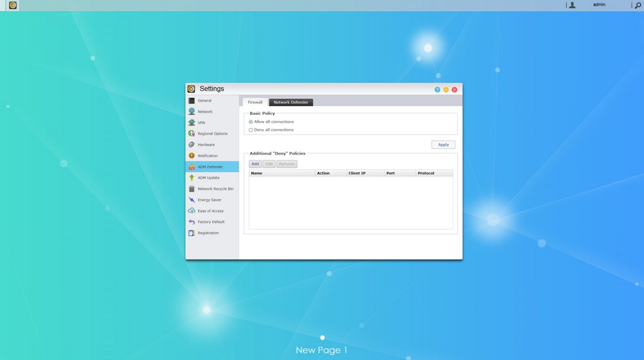Open Network settings label
Screen dimensions: 644x360
click(205, 112)
